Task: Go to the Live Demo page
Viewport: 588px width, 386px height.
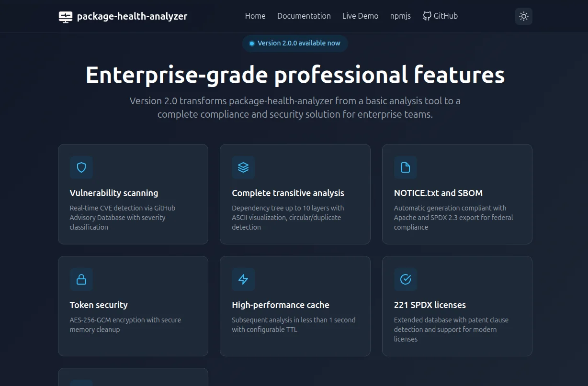Action: tap(360, 16)
